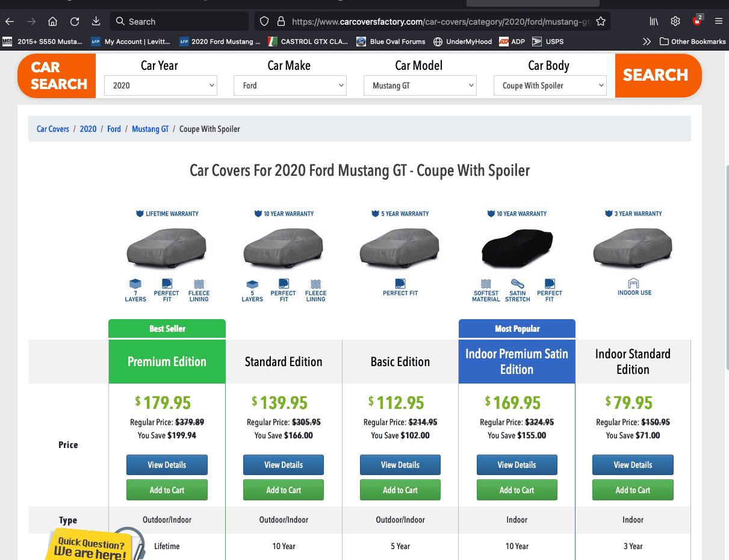Open the Car Model dropdown

click(420, 86)
